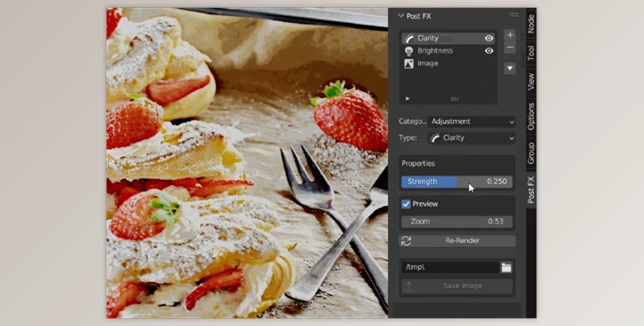Open file browser with folder icon
Screen dimensions: 644x326
pyautogui.click(x=506, y=268)
